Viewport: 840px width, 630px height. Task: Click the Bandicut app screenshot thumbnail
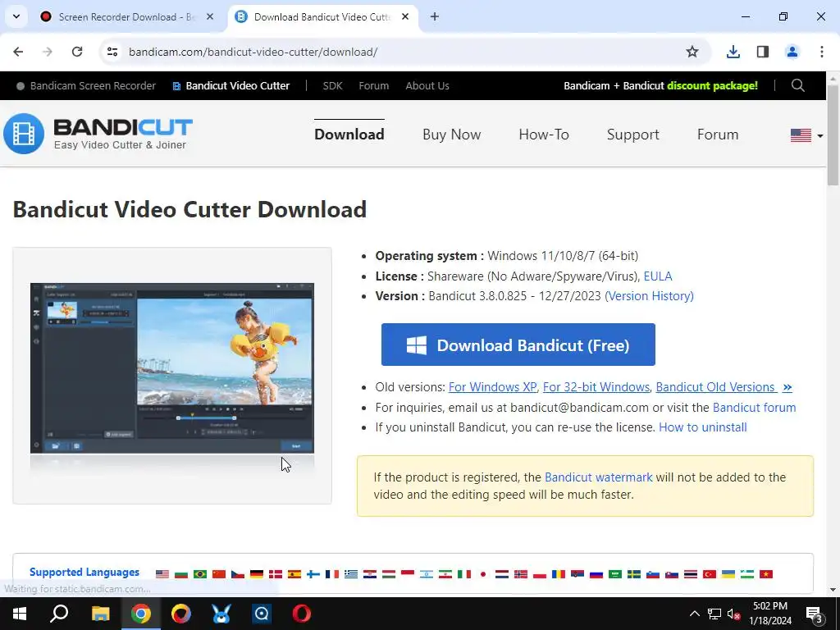[x=172, y=368]
